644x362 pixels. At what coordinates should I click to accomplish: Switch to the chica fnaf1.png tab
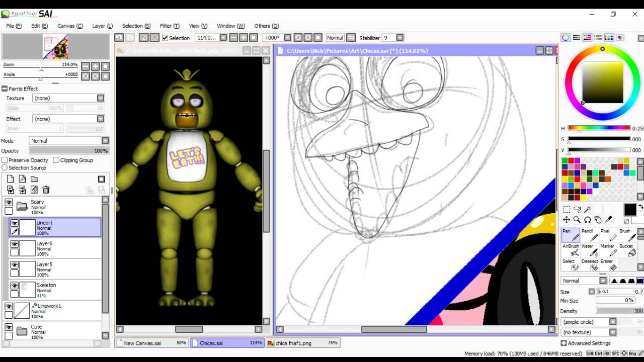303,343
